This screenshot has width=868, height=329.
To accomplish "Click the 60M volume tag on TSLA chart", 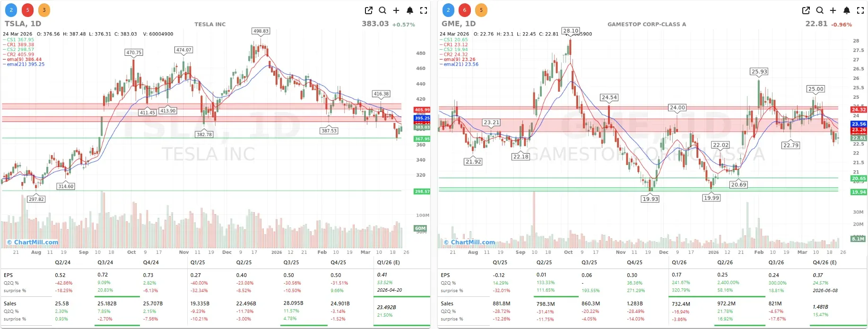I will point(420,228).
